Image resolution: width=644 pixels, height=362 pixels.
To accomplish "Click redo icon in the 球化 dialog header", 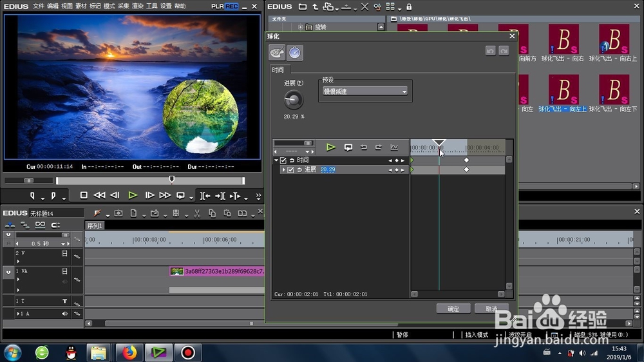I will [x=504, y=51].
